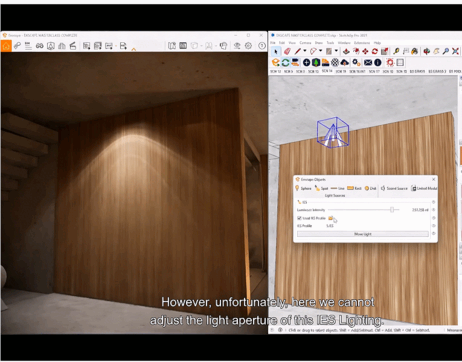Viewport: 462px width, 362px height.
Task: Open Enscape walk mode binoculars icon
Action: click(40, 46)
